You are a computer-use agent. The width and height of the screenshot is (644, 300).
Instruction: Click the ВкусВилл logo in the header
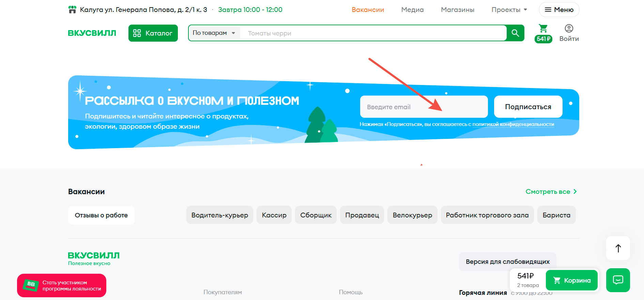coord(92,33)
